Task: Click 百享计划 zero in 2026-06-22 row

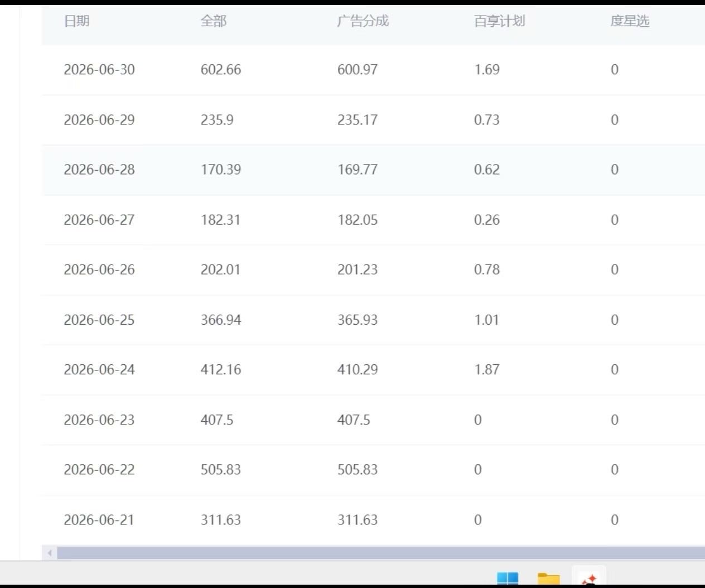Action: tap(478, 470)
